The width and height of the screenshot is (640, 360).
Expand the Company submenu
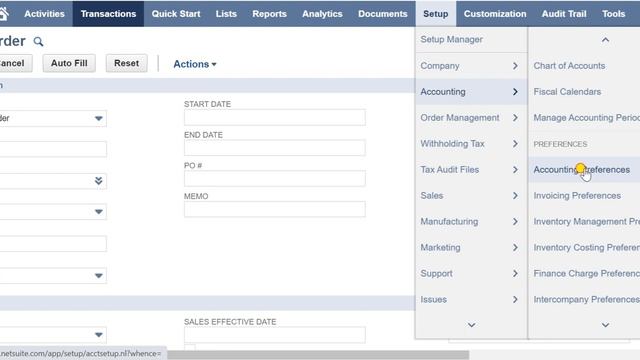pyautogui.click(x=471, y=66)
